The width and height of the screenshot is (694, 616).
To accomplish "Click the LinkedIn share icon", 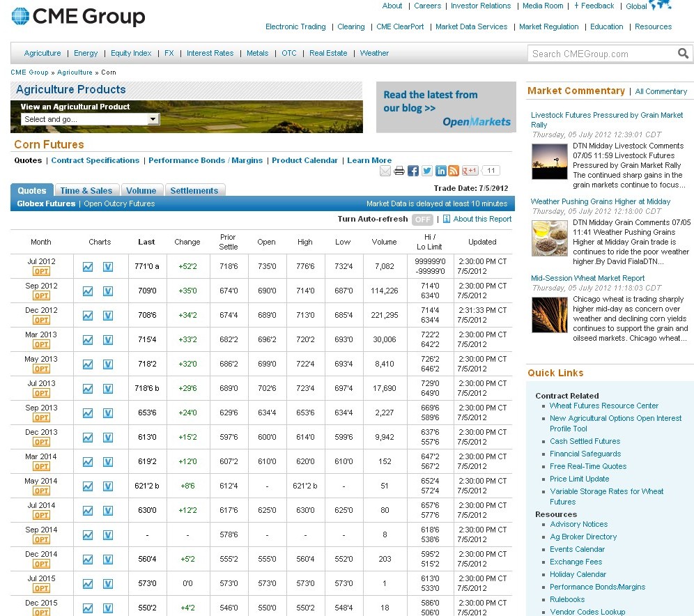I will (x=440, y=171).
